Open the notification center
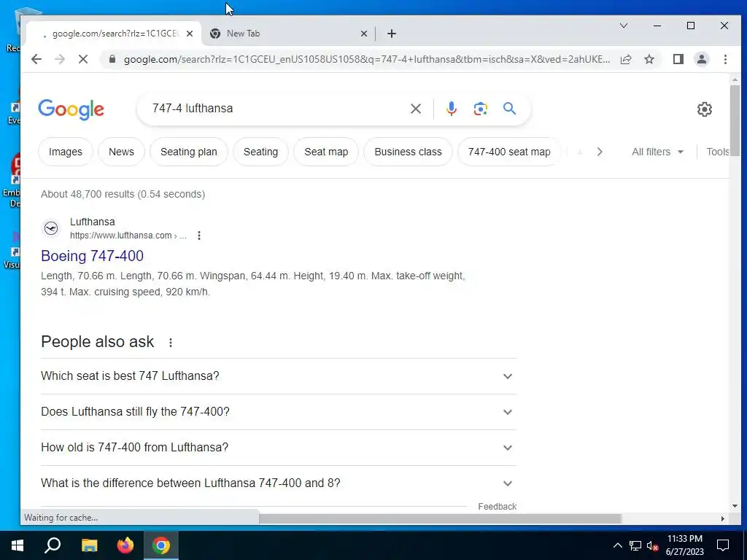 click(x=723, y=545)
